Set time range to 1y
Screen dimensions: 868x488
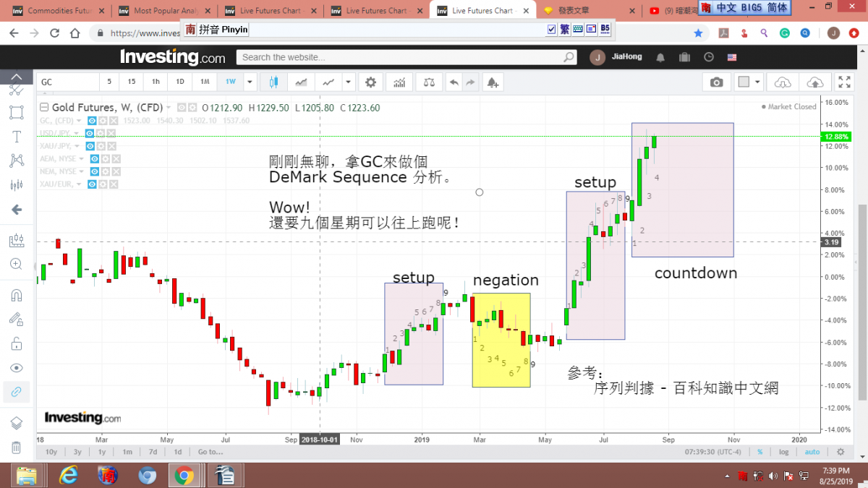point(102,452)
